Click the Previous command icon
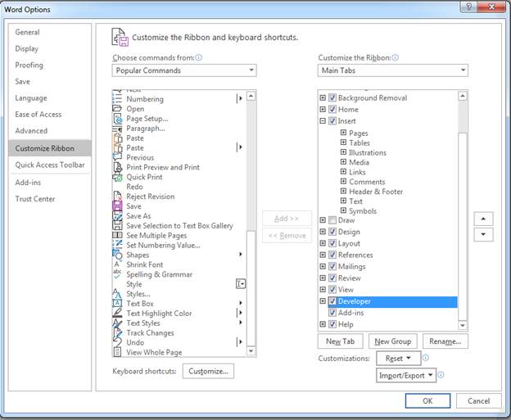 click(x=117, y=157)
